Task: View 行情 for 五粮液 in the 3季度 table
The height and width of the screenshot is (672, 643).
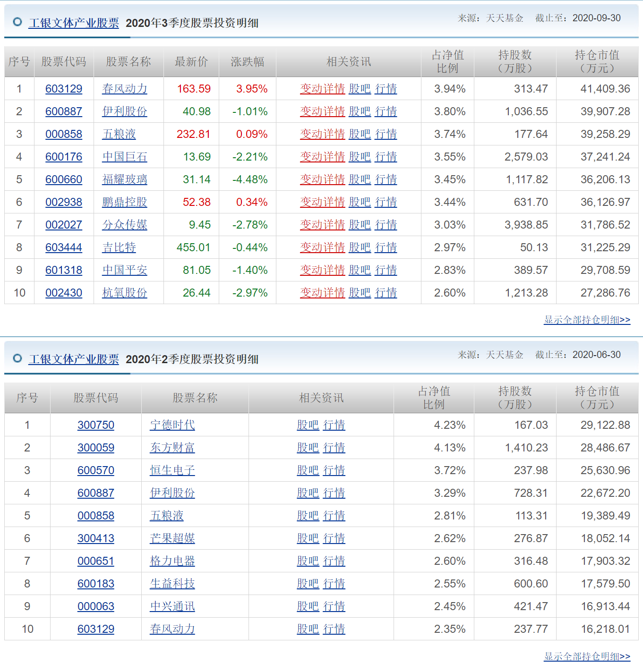Action: (386, 134)
